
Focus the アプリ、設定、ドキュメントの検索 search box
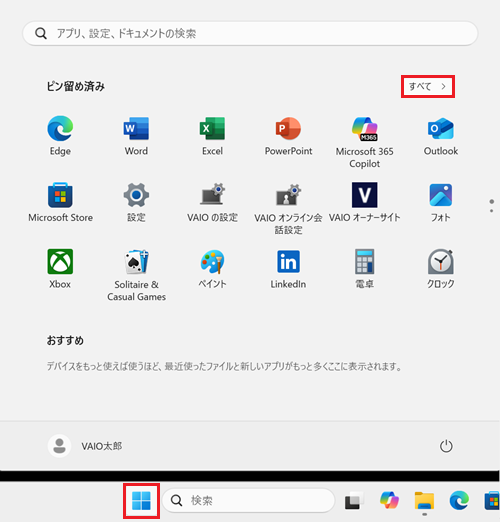[250, 33]
